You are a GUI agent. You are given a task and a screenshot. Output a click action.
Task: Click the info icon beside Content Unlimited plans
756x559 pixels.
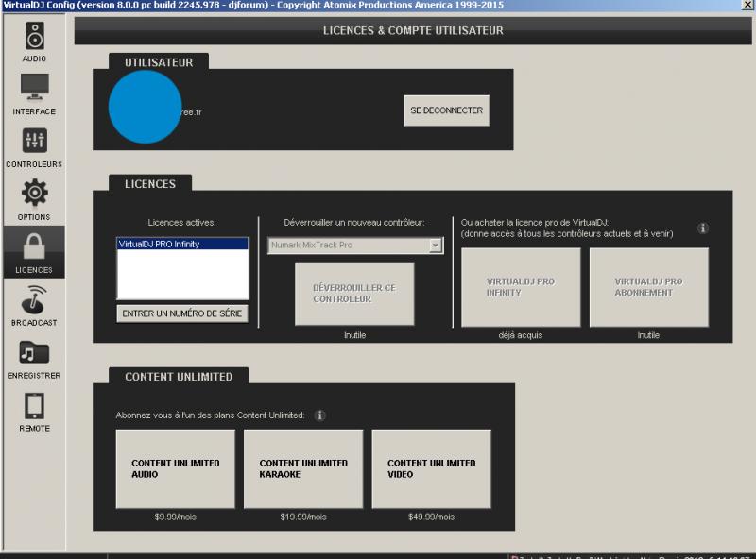[x=319, y=415]
